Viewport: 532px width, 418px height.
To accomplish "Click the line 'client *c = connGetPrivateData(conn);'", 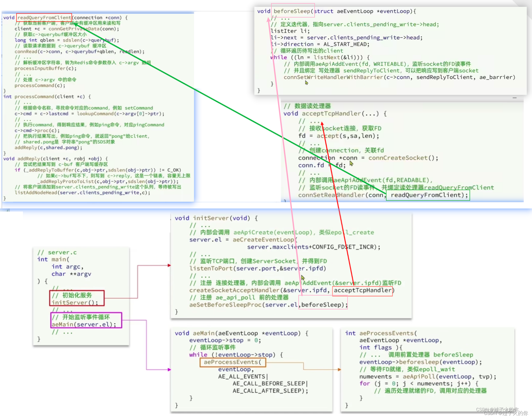I will (67, 29).
